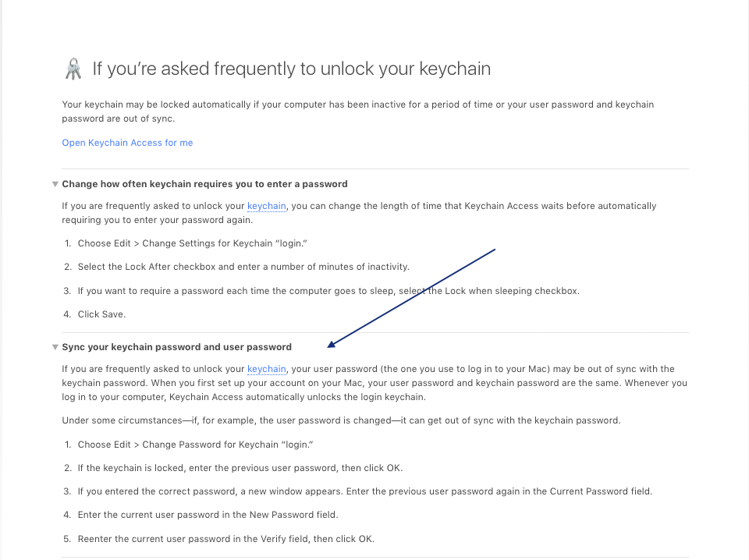Screen dimensions: 749x560
Task: Follow the keychain link in the Sync section
Action: pos(267,369)
